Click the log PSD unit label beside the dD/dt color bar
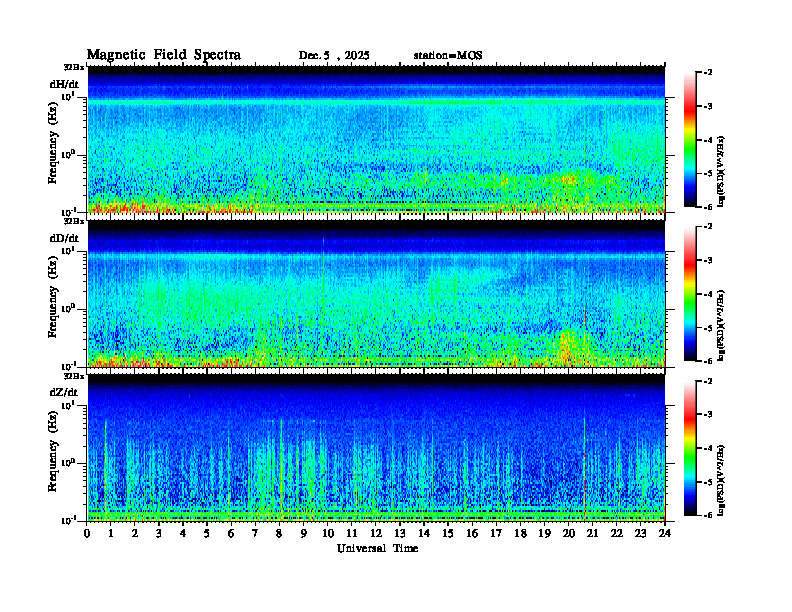 (x=721, y=326)
